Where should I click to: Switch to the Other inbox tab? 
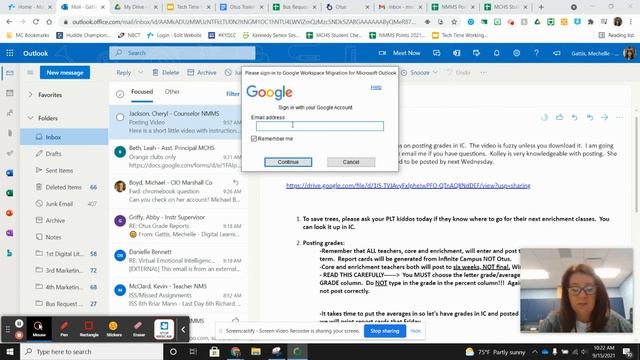tap(172, 92)
